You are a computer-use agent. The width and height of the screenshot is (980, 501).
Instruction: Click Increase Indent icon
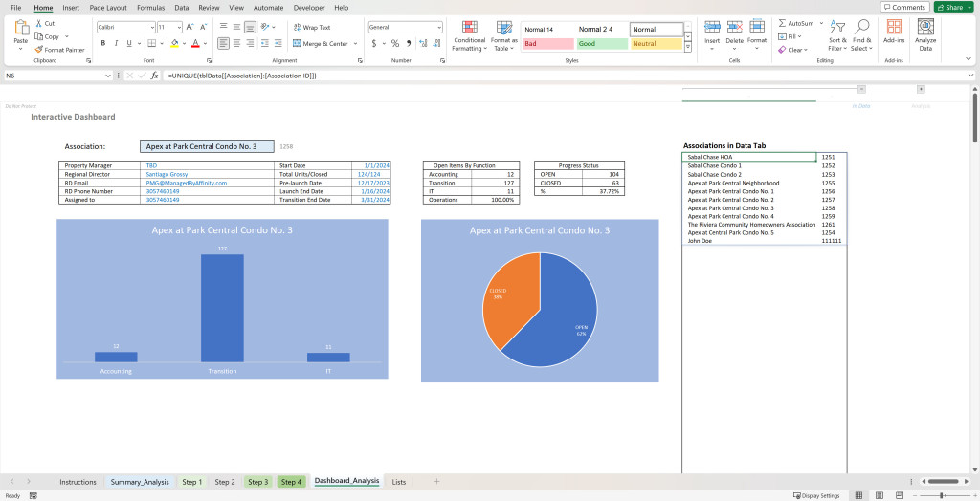coord(278,43)
